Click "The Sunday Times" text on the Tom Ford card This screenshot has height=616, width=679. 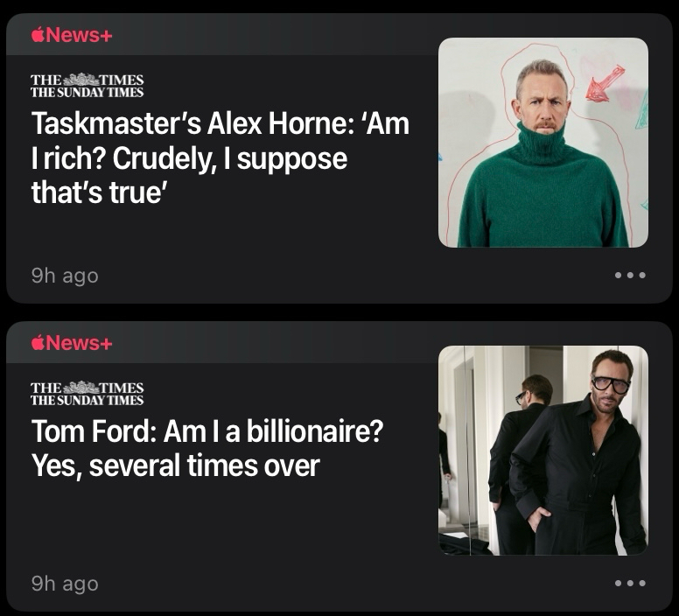pyautogui.click(x=87, y=400)
